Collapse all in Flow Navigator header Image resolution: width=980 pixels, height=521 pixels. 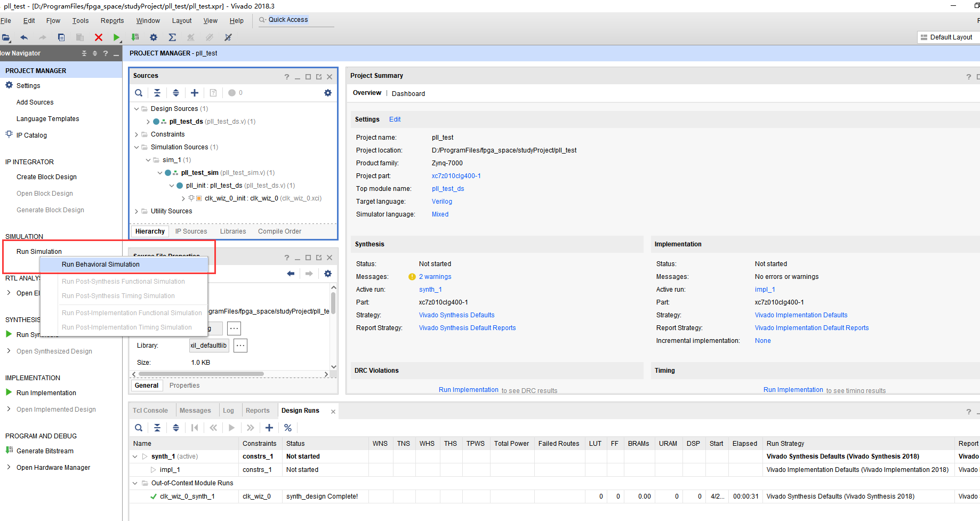[84, 53]
